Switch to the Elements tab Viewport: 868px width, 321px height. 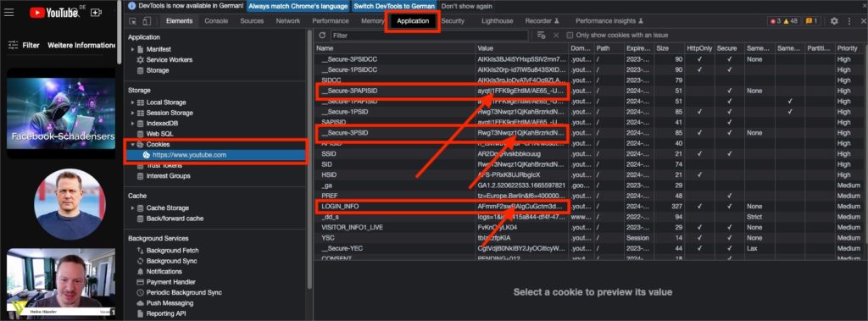pos(179,21)
